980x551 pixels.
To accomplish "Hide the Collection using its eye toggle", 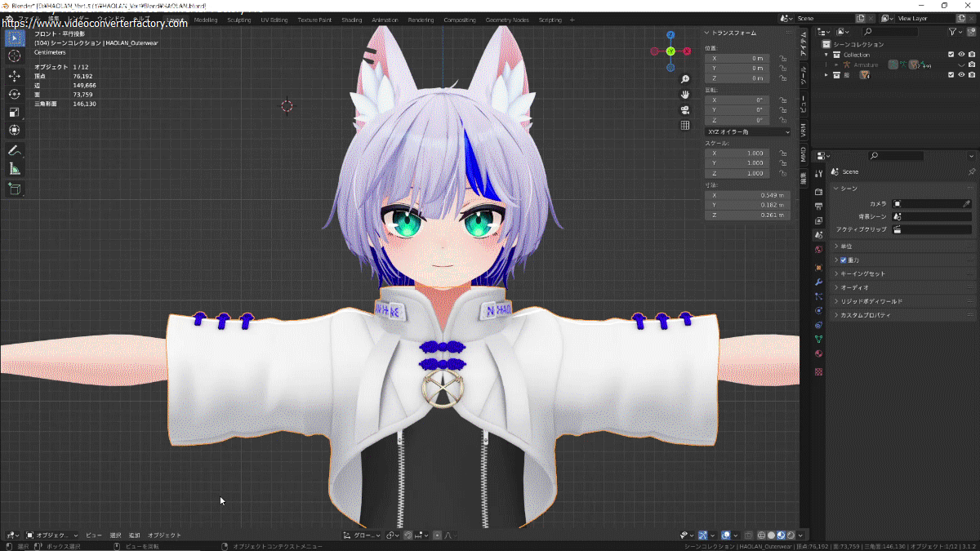I will pos(961,54).
